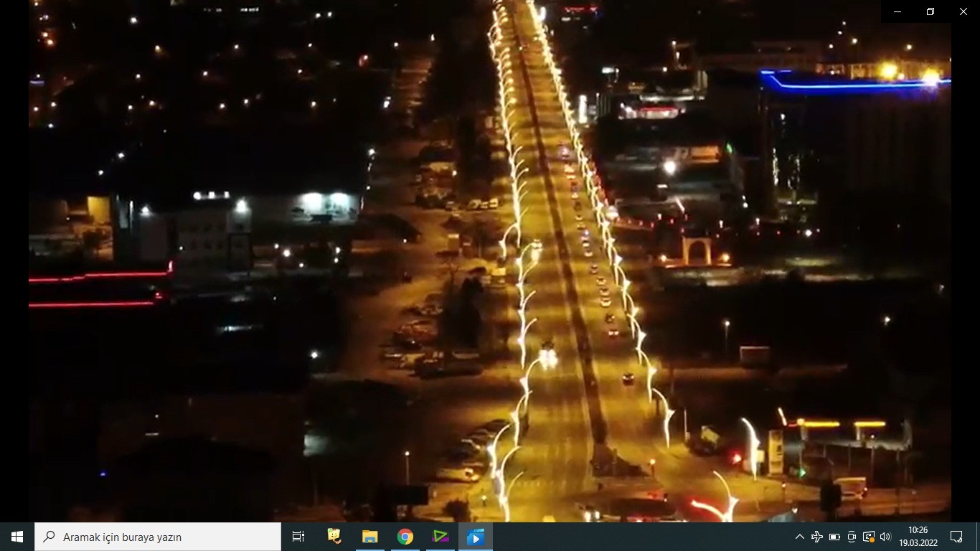This screenshot has height=551, width=980.
Task: Open Google Chrome
Action: pos(405,536)
